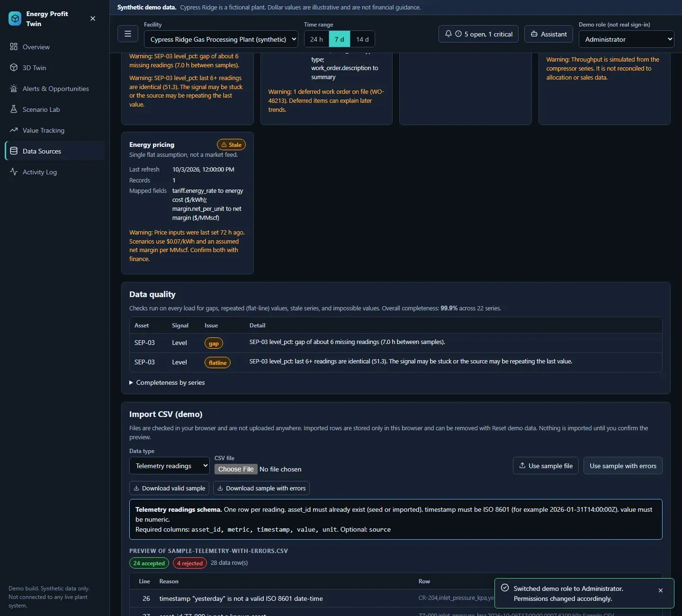The width and height of the screenshot is (682, 616).
Task: Click the bell alerts icon
Action: pos(449,34)
